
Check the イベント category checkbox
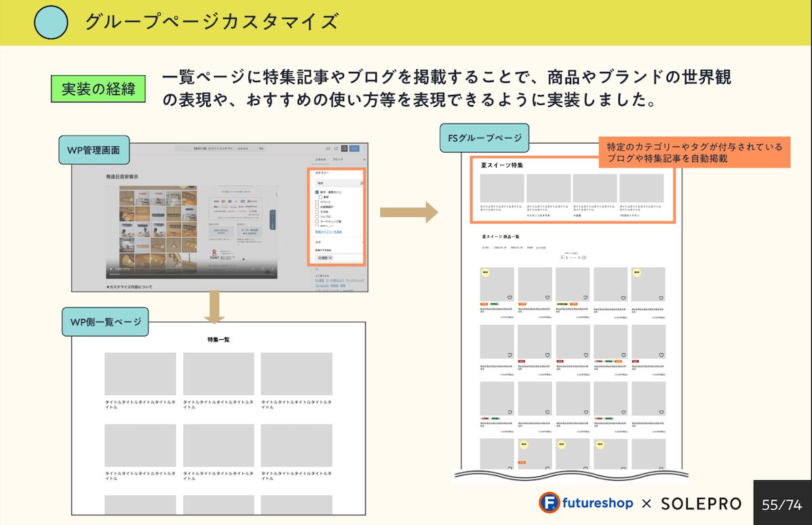coord(317,202)
